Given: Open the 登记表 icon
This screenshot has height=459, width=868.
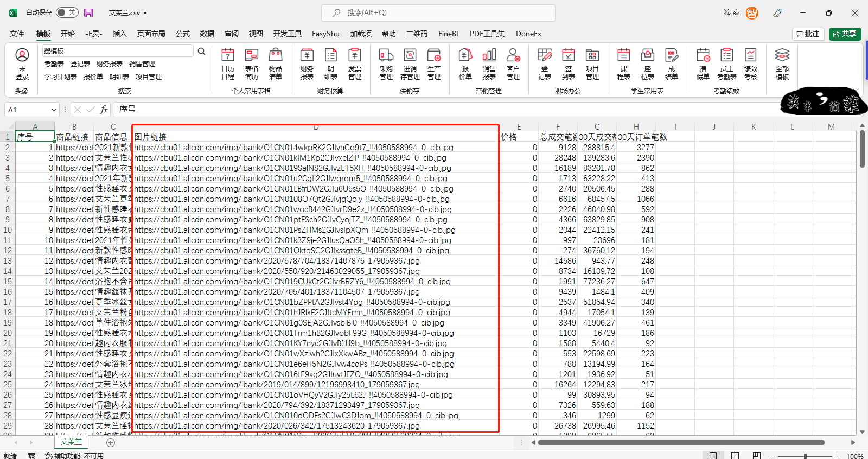Looking at the screenshot, I should point(545,64).
